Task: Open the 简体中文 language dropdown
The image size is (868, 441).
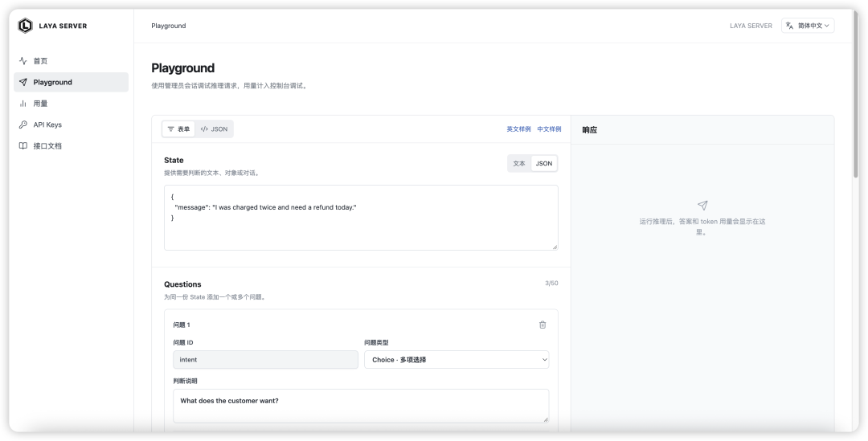Action: tap(808, 26)
